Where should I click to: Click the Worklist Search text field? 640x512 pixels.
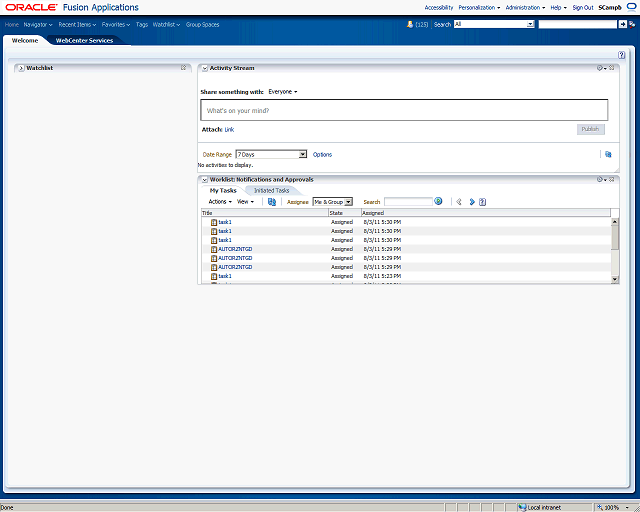coord(408,202)
